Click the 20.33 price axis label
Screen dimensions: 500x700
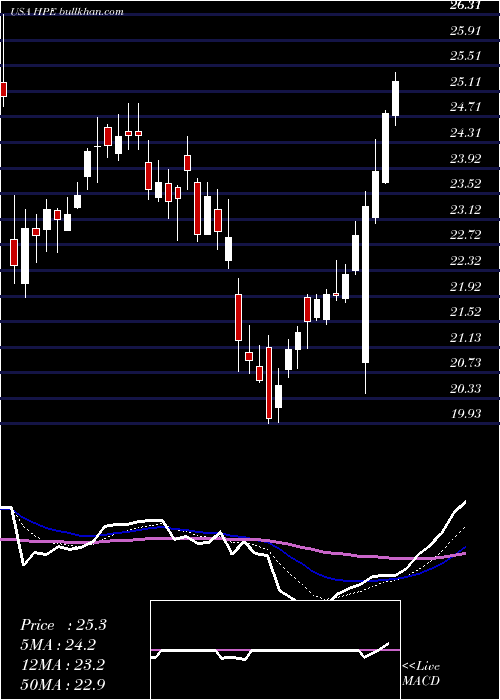coord(467,388)
